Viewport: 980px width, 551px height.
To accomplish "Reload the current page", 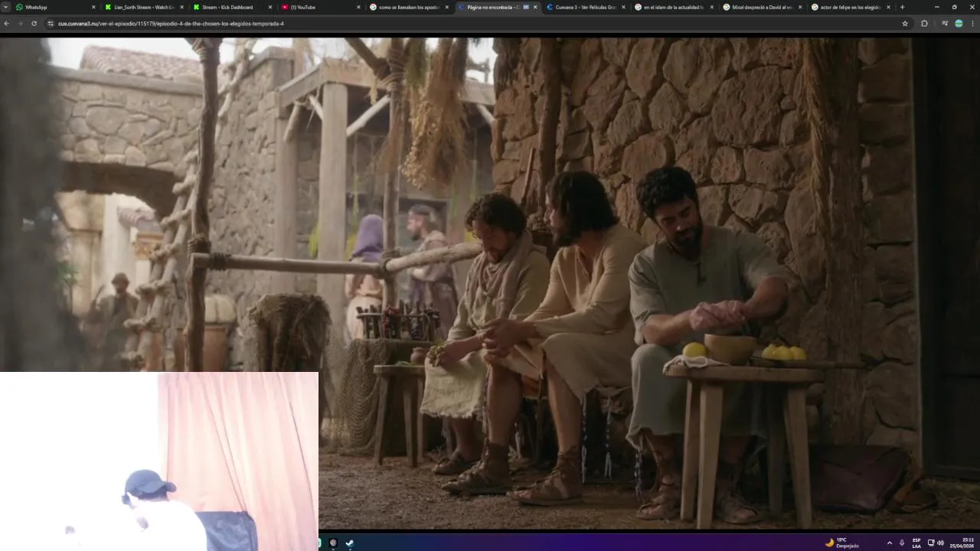I will tap(34, 24).
